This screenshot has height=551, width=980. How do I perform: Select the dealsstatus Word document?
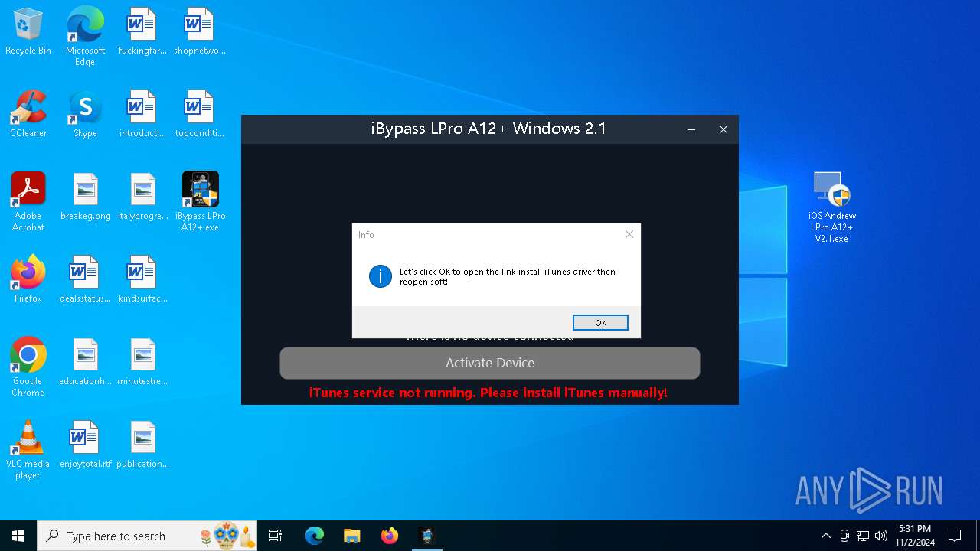click(85, 279)
